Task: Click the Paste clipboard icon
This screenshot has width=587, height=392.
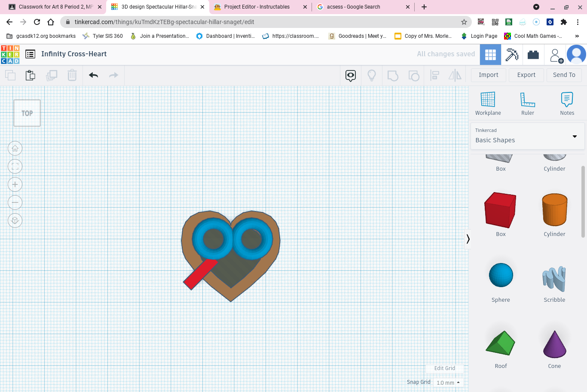Action: click(x=31, y=75)
